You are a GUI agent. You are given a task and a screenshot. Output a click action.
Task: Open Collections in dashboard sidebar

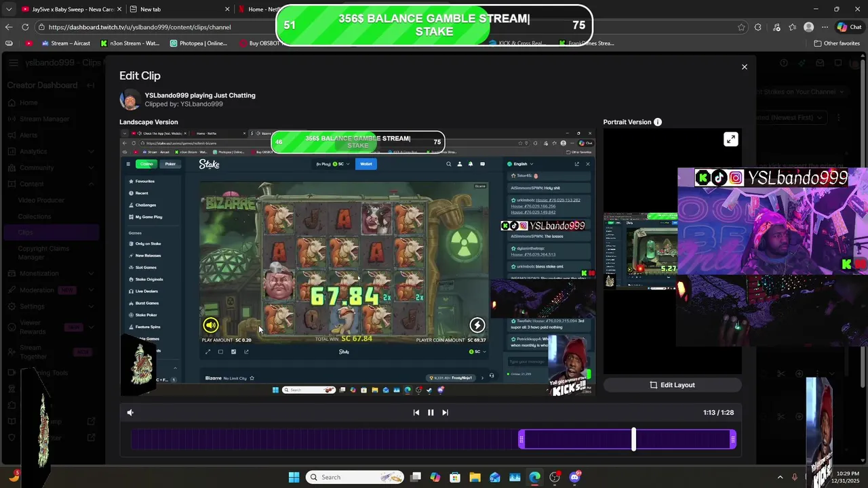pos(35,216)
